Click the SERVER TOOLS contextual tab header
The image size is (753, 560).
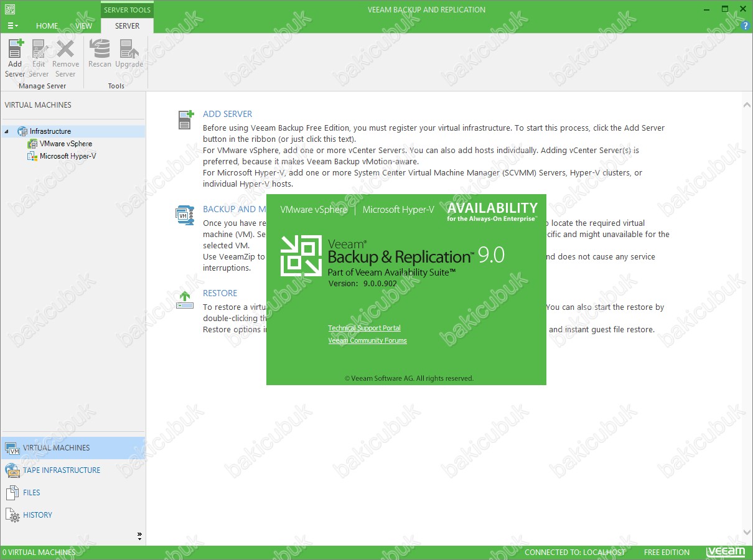tap(127, 10)
